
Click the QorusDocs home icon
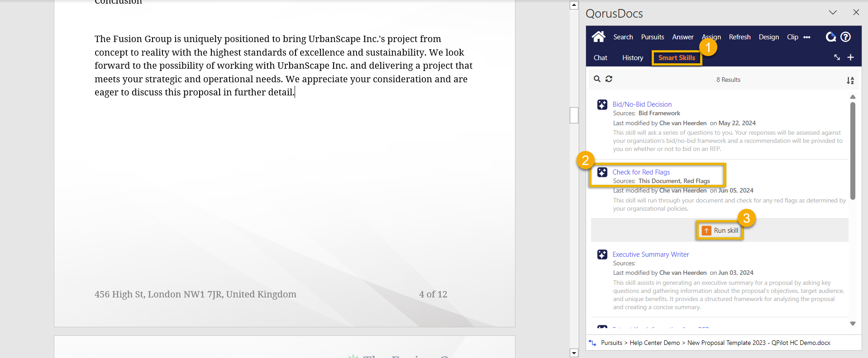598,37
